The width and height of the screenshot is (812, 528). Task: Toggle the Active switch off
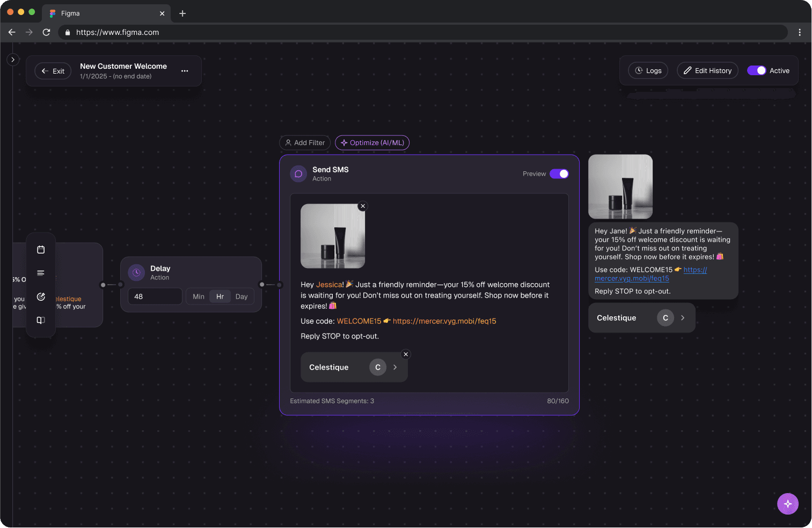757,70
